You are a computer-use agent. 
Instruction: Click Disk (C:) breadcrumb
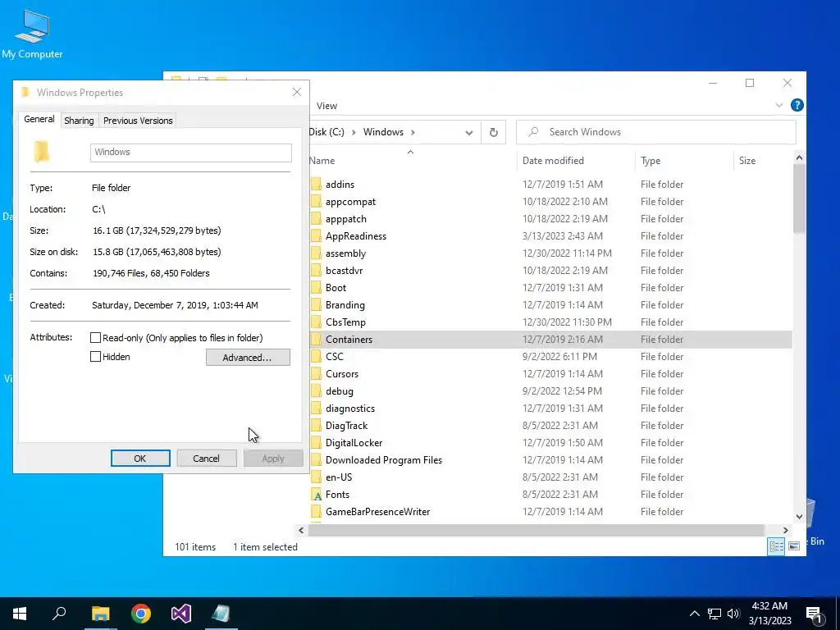tap(326, 132)
